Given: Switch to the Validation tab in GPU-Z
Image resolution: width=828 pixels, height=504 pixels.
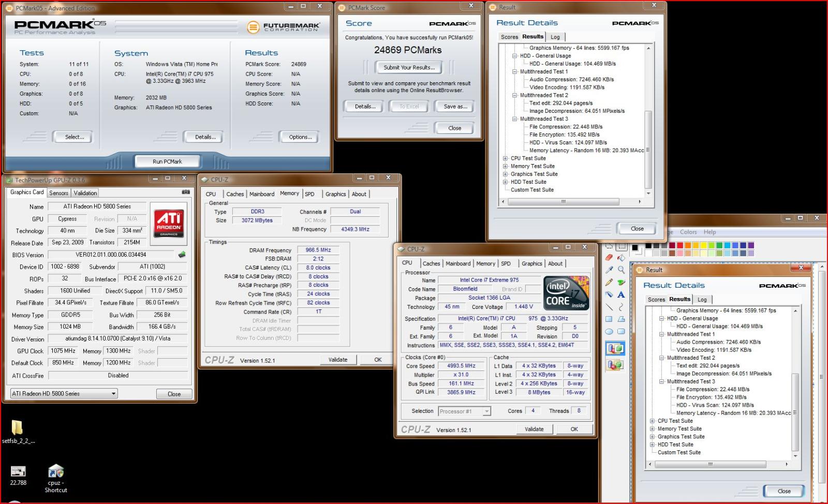Looking at the screenshot, I should pyautogui.click(x=85, y=192).
